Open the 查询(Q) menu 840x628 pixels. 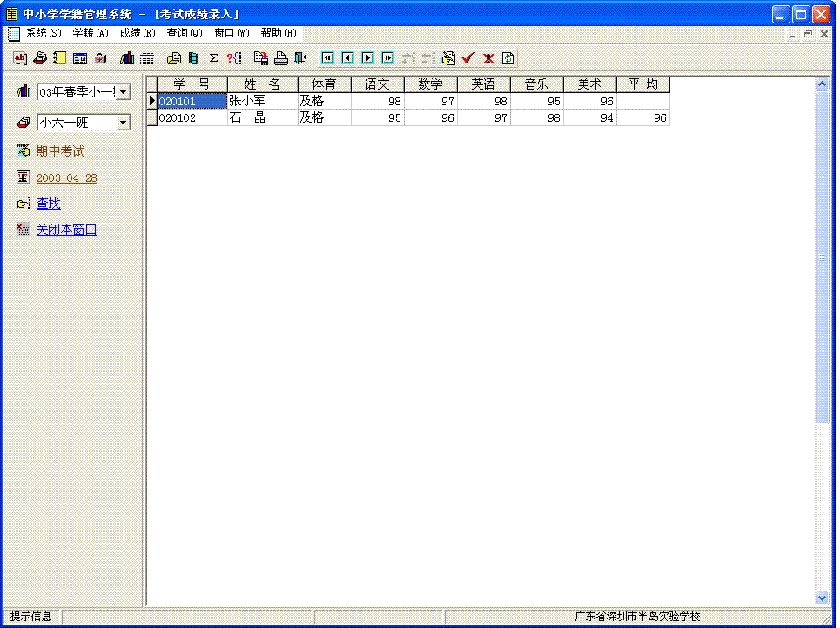pyautogui.click(x=184, y=33)
